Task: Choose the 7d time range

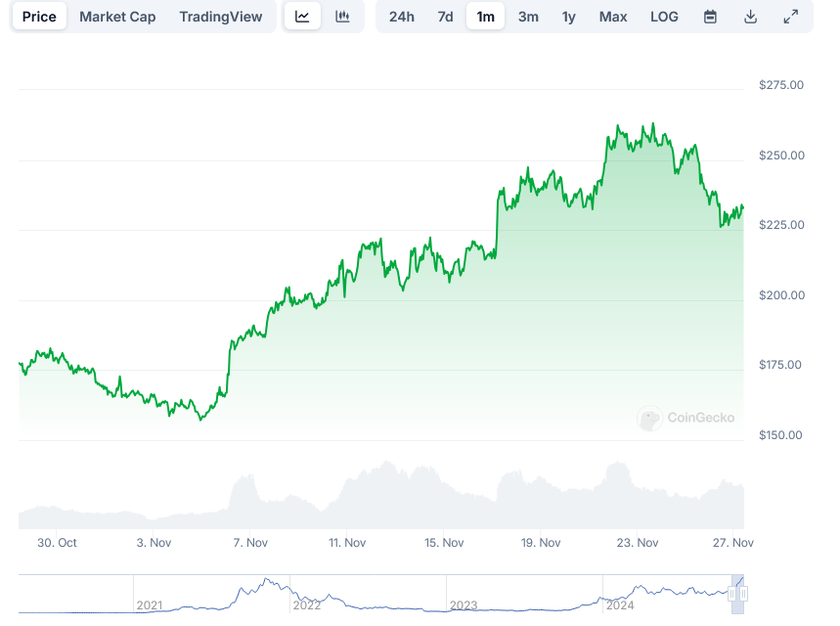Action: pyautogui.click(x=445, y=17)
